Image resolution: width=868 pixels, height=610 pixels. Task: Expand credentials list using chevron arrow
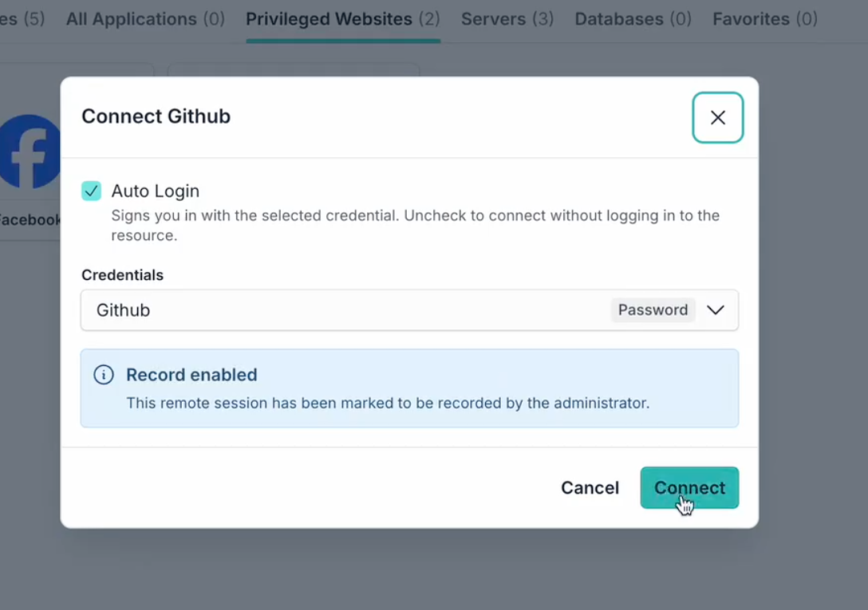click(715, 310)
